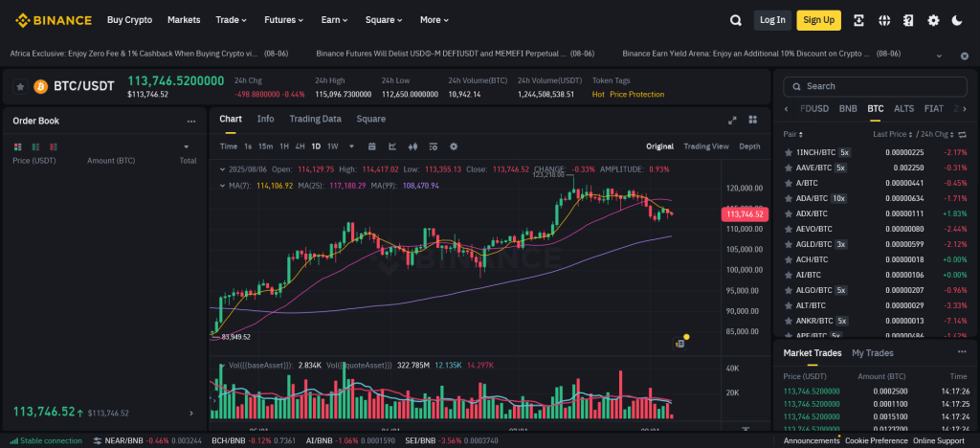Open more time intervals dropdown

click(351, 146)
